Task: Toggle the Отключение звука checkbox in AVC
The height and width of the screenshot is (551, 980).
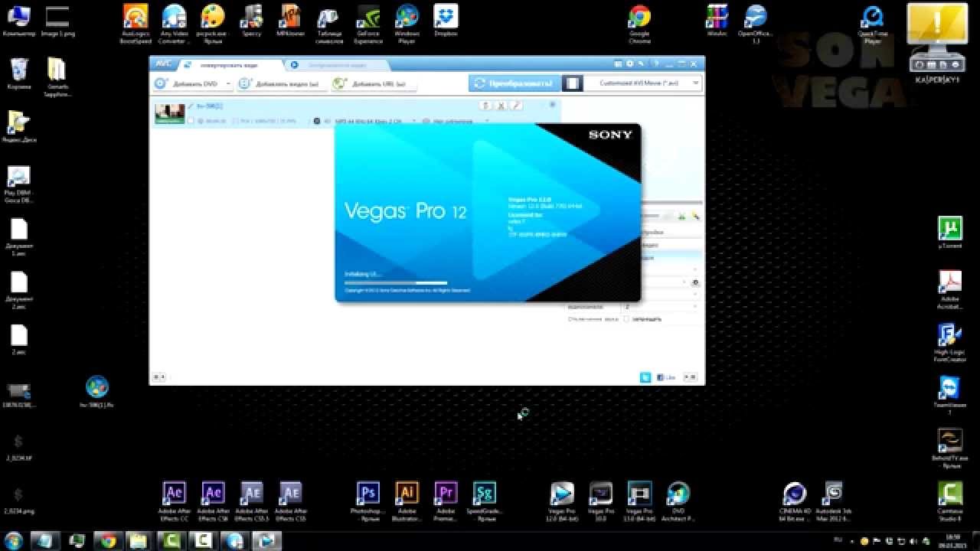Action: [626, 318]
